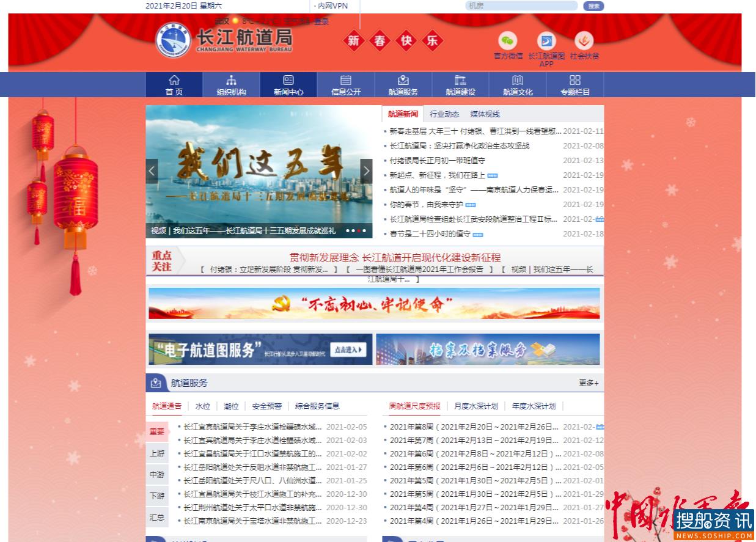Screen dimensions: 756x542
Task: Click the 官方微信 WeChat icon
Action: click(x=508, y=42)
